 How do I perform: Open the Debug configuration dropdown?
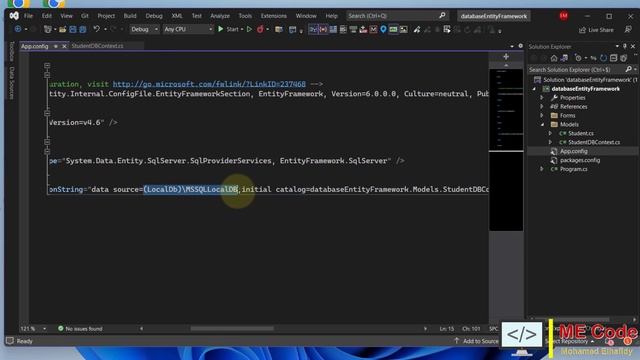(144, 29)
